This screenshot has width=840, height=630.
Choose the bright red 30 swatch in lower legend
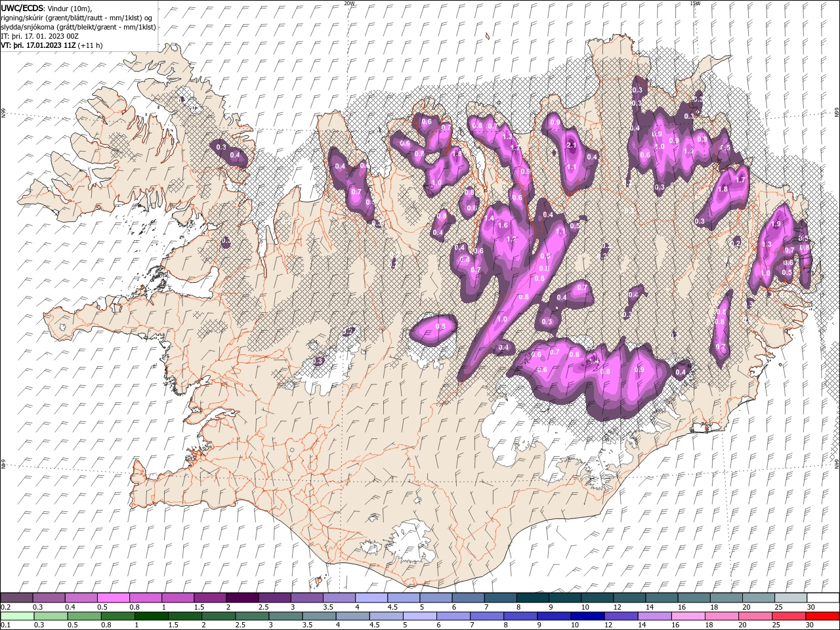click(x=822, y=616)
